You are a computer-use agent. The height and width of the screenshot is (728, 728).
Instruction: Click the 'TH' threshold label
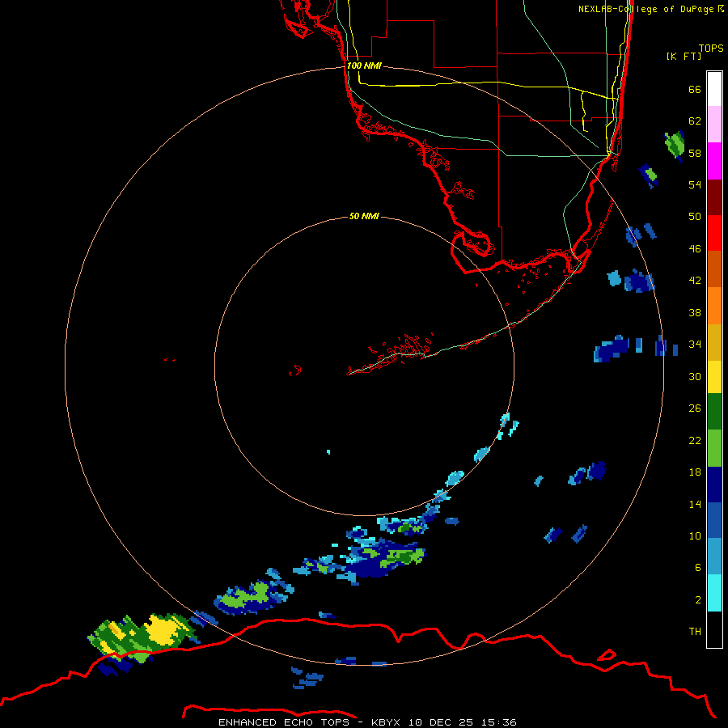[695, 632]
